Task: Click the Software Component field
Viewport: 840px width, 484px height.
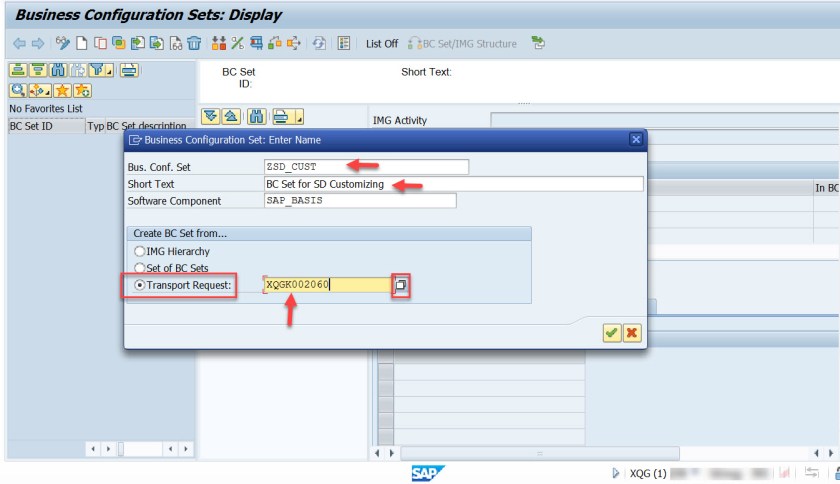Action: [360, 200]
